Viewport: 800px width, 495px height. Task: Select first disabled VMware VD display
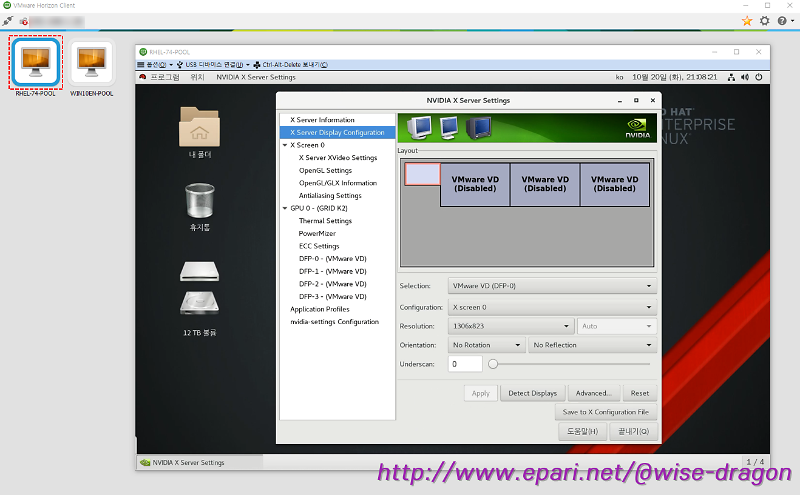[x=475, y=184]
